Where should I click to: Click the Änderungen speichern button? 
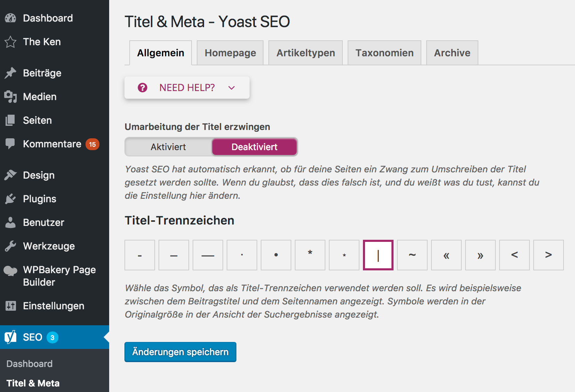(180, 352)
